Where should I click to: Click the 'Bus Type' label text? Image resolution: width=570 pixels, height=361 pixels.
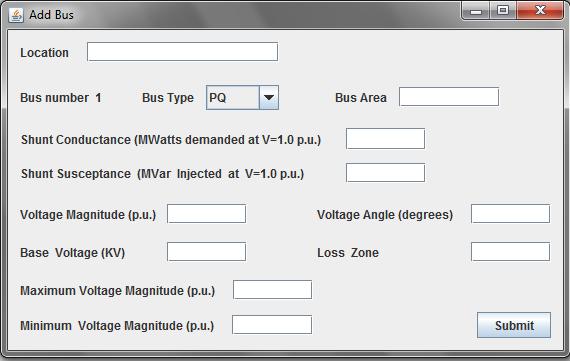point(168,98)
